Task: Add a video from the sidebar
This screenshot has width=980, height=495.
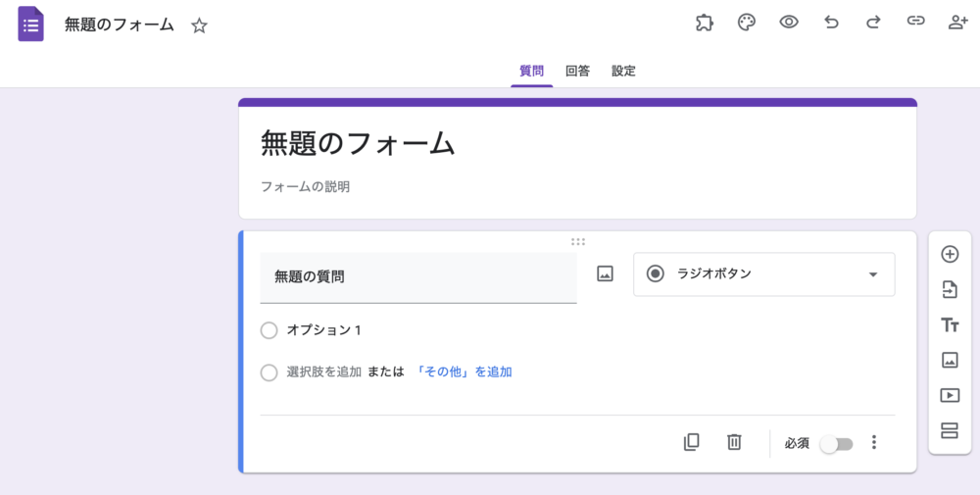Action: click(x=949, y=395)
